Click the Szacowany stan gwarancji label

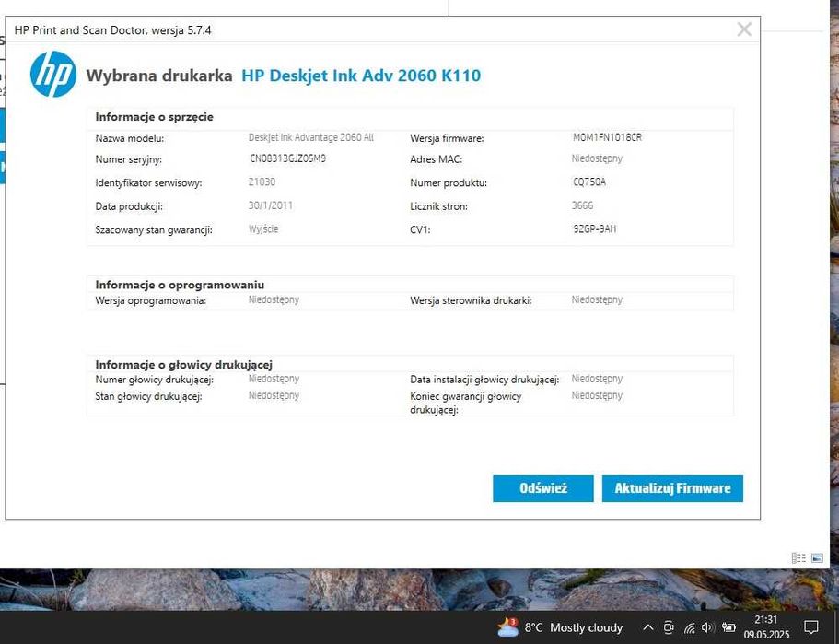tap(154, 230)
